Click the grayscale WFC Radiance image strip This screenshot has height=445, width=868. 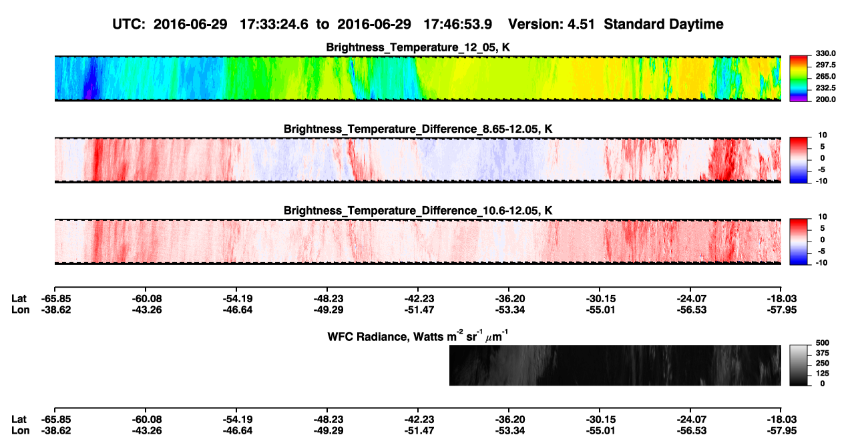615,365
